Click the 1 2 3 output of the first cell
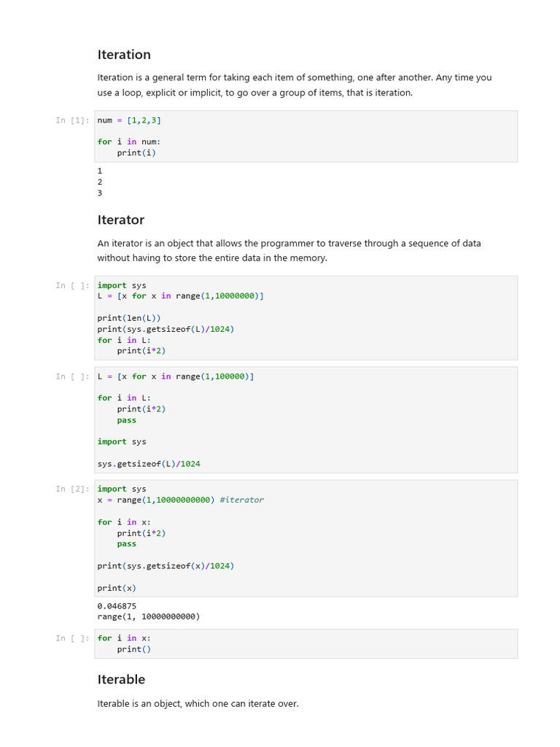560x747 pixels. coord(100,182)
